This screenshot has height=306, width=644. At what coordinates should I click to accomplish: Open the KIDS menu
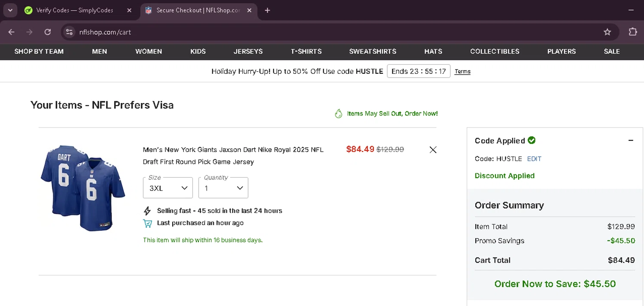pos(198,52)
